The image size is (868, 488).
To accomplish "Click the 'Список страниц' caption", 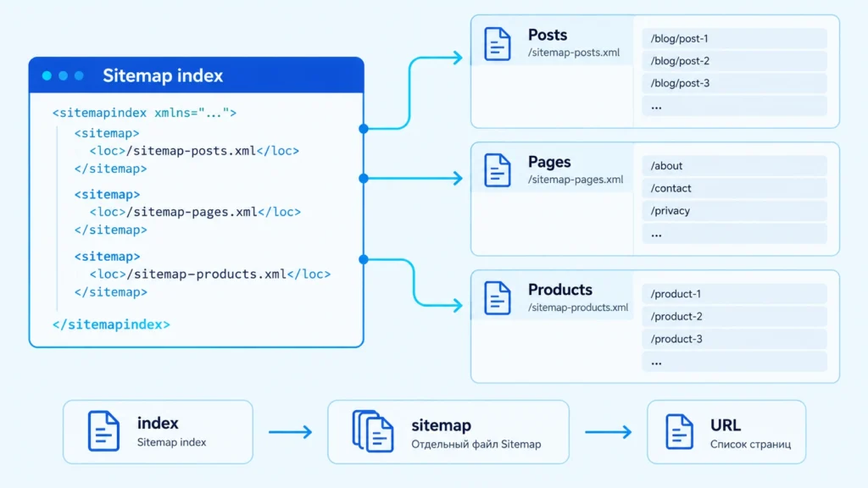I will tap(751, 444).
